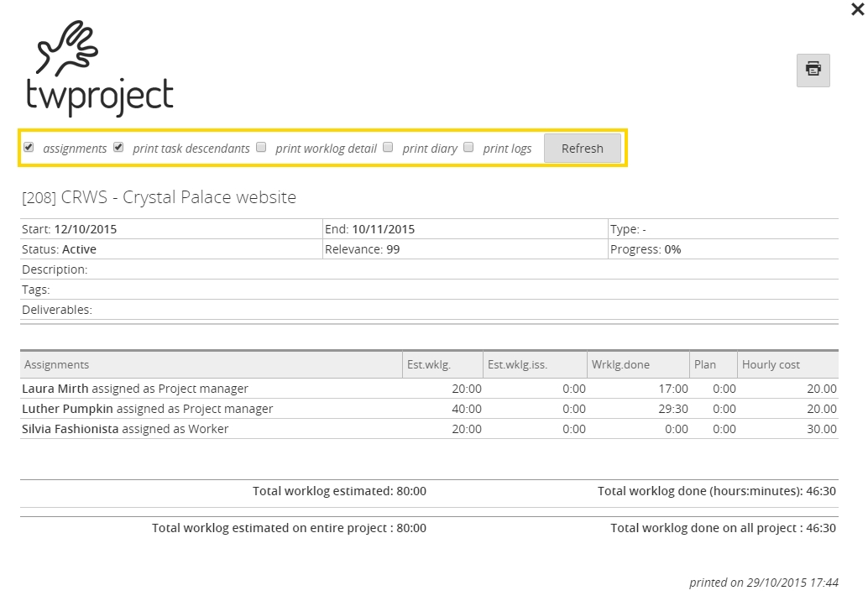The width and height of the screenshot is (868, 601).
Task: Click the Wrklg.done column header
Action: pyautogui.click(x=620, y=364)
